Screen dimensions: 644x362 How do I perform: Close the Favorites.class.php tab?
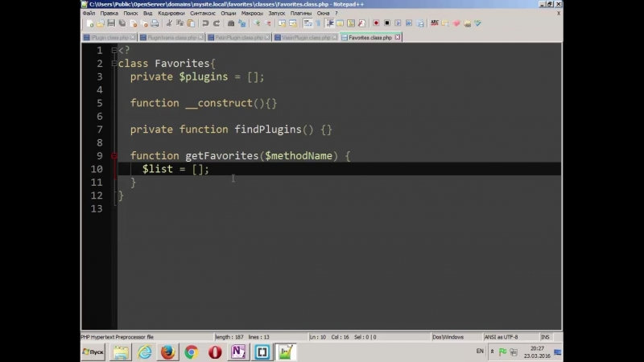(x=397, y=37)
